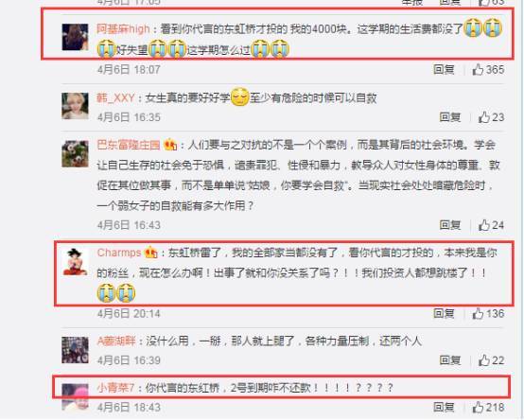Click Charmps avatar thumbnail

pyautogui.click(x=75, y=262)
